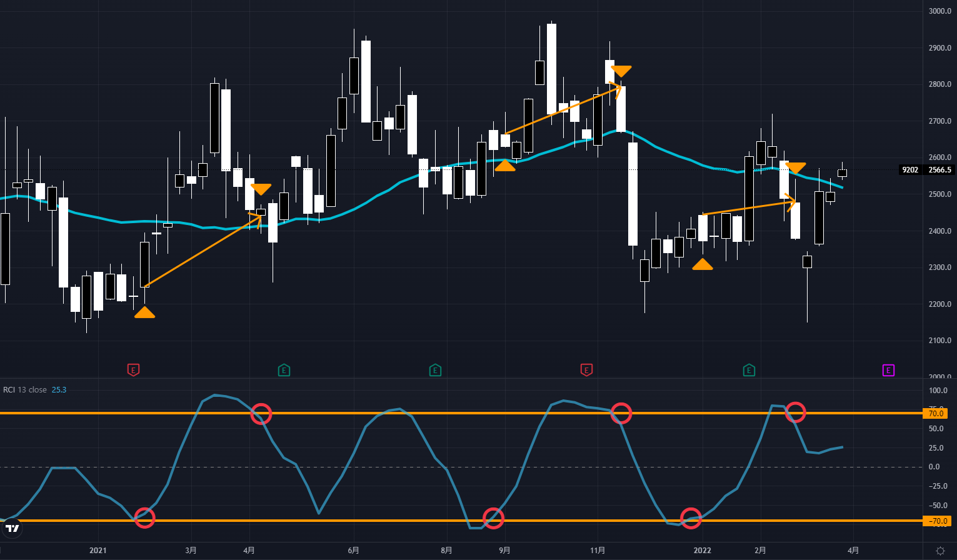Select the orange -70.0 level label
957x560 pixels.
tap(936, 521)
